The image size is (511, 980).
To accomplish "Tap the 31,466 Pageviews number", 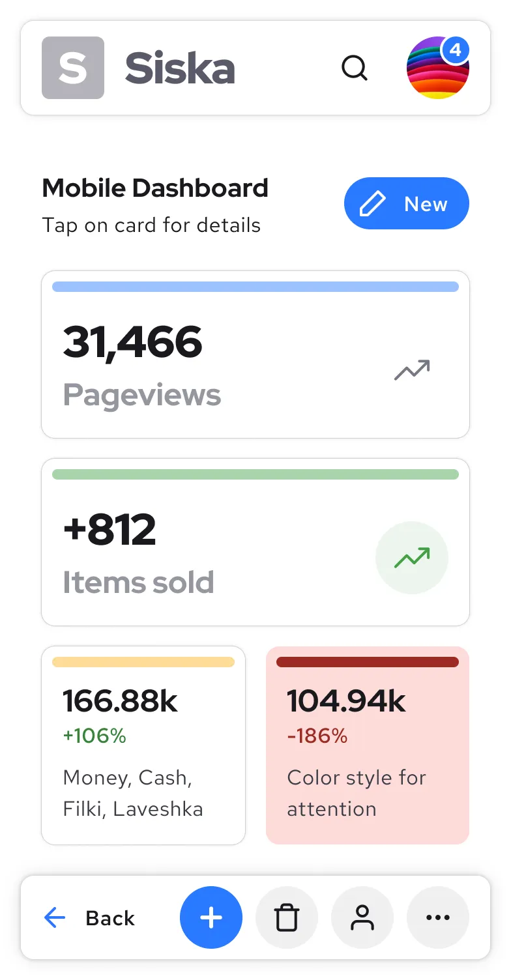I will (x=132, y=342).
